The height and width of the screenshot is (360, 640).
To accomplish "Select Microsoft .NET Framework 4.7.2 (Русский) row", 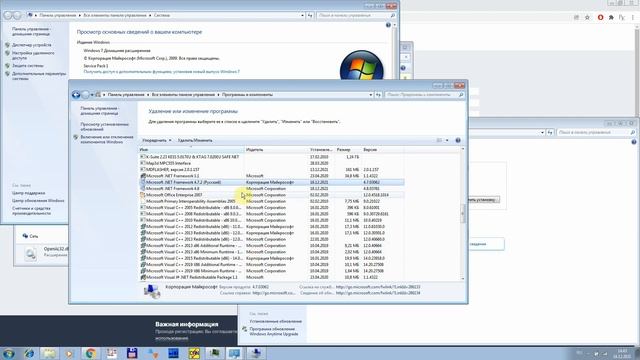I will pyautogui.click(x=271, y=182).
